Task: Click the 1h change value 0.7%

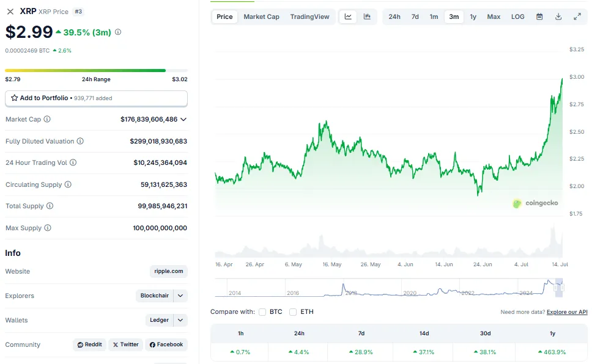Action: (240, 352)
